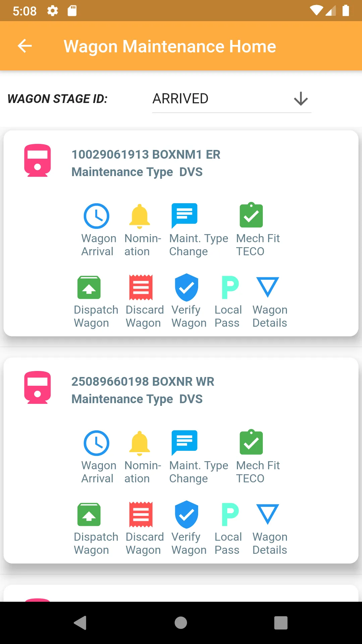This screenshot has height=644, width=362.
Task: Open Local Pass P icon for 25089660198
Action: (x=230, y=515)
